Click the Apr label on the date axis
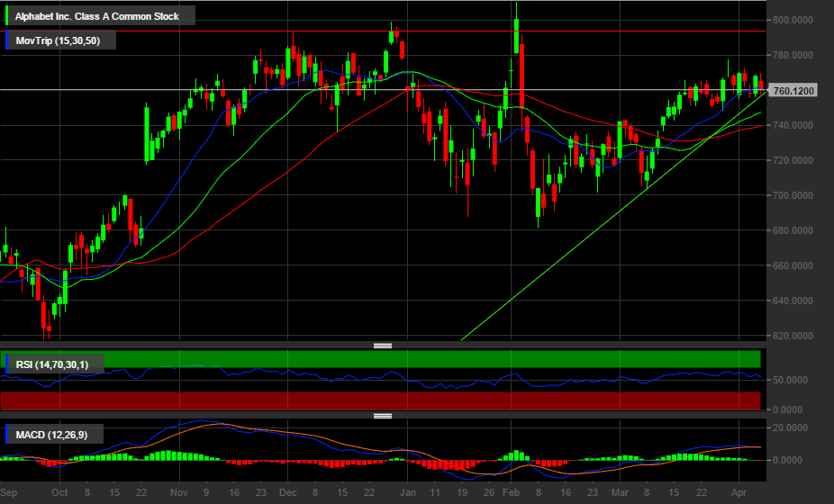 [x=739, y=492]
